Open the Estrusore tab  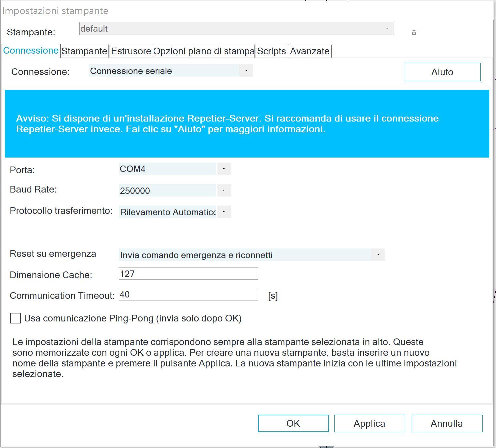point(131,51)
